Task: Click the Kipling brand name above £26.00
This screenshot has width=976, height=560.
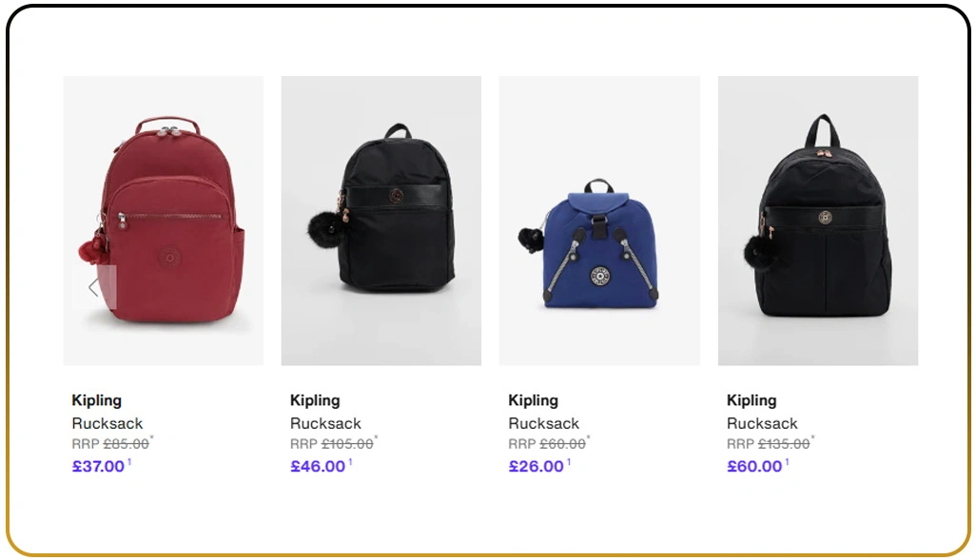Action: pos(534,400)
